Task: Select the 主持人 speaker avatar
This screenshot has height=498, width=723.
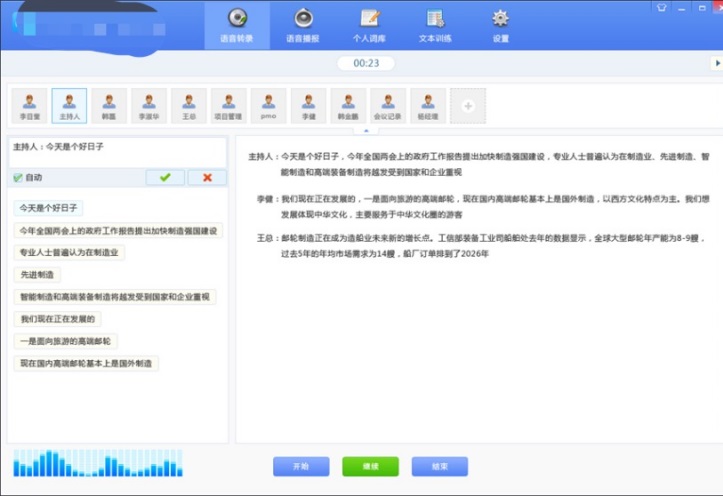Action: coord(69,105)
